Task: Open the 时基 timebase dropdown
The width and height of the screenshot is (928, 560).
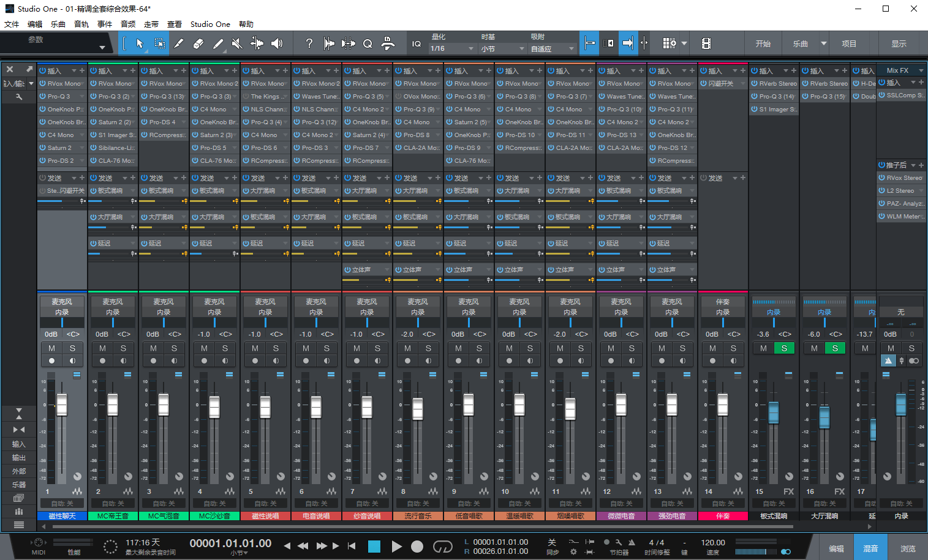Action: click(x=502, y=47)
